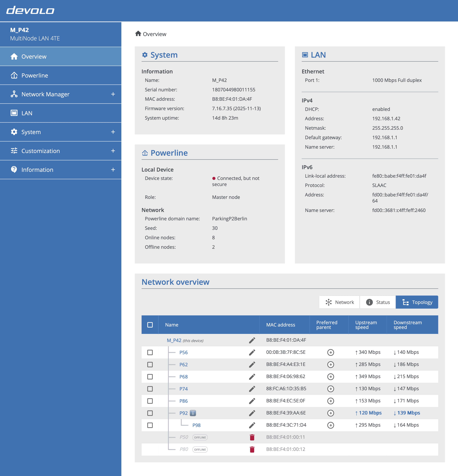Set preferred parent for P74
The height and width of the screenshot is (476, 458).
330,389
